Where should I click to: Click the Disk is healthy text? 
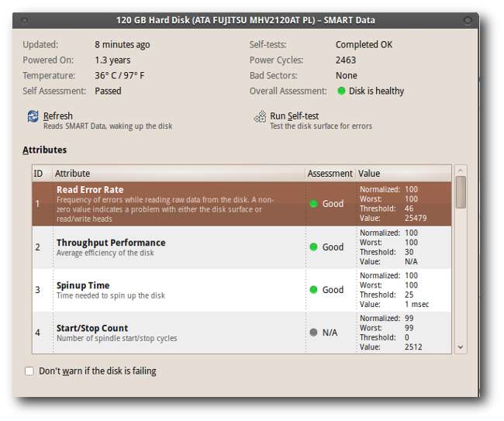click(376, 91)
